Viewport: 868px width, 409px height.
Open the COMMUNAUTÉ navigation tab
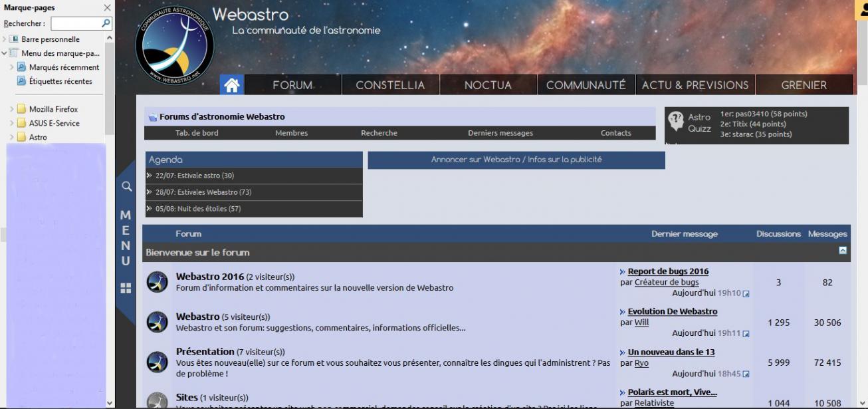point(586,85)
